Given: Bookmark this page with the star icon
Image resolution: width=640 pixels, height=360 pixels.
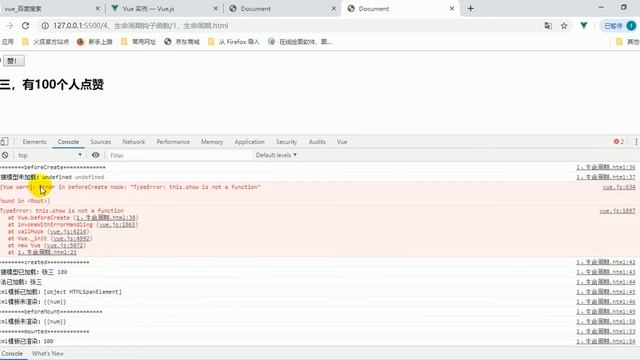Looking at the screenshot, I should (564, 26).
